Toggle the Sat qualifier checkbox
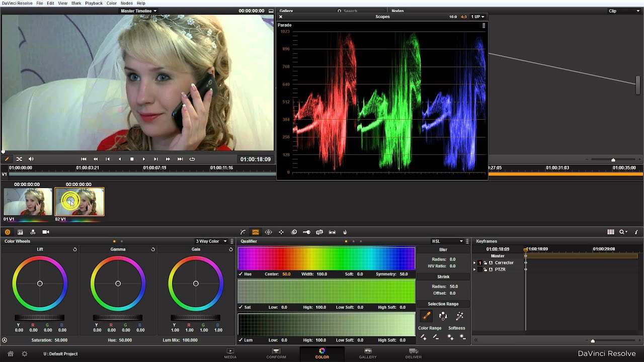Screen dimensions: 644x362 point(240,307)
